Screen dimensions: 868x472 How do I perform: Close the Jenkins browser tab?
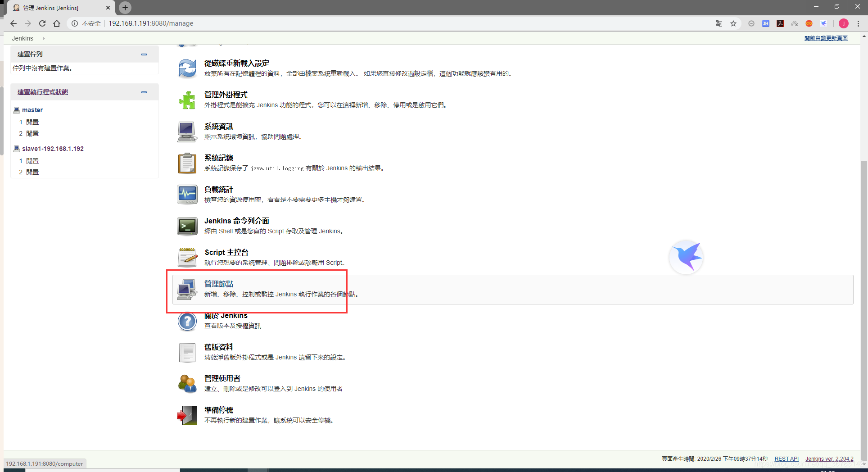point(108,8)
